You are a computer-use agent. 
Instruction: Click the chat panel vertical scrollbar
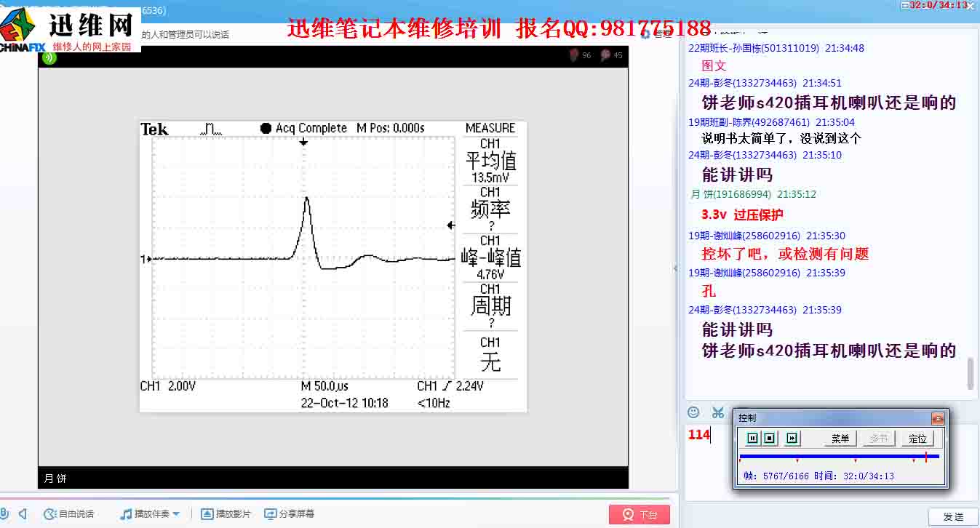(970, 373)
